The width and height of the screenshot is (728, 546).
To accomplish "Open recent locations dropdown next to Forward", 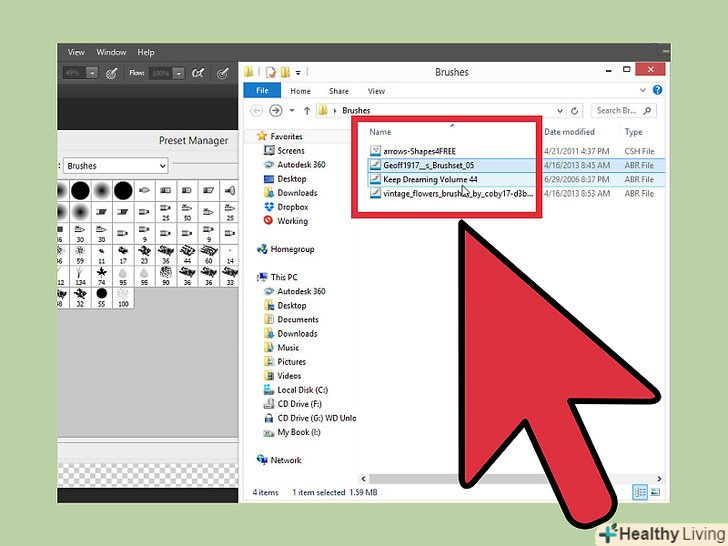I will 292,110.
